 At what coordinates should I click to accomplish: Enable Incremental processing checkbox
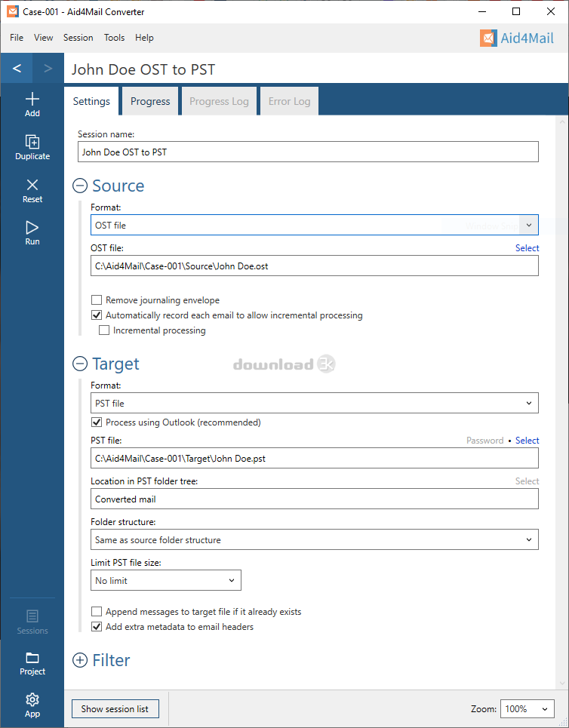[104, 330]
